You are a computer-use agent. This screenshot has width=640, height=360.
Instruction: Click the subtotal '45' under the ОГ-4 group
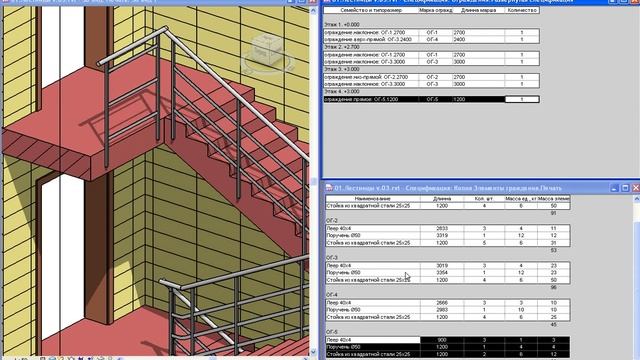tap(553, 324)
